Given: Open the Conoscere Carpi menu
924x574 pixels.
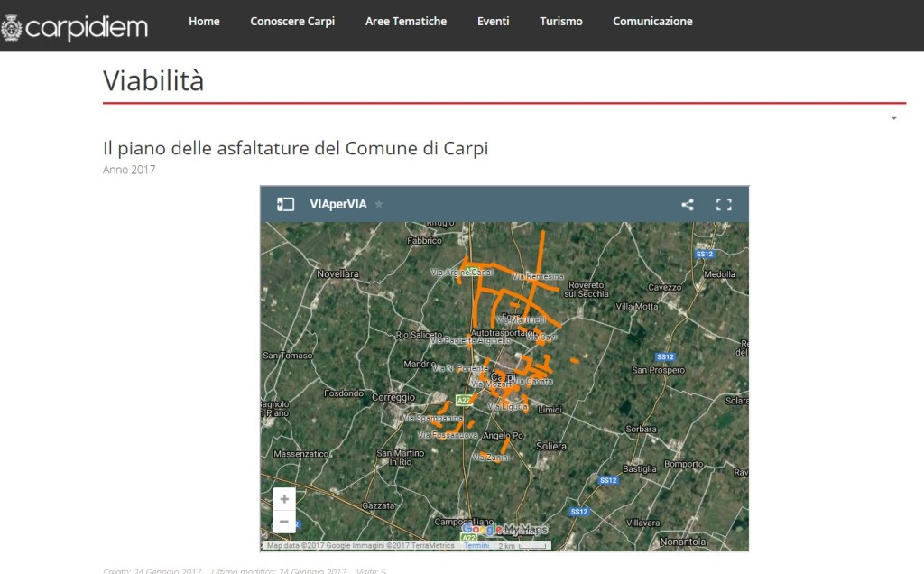Looking at the screenshot, I should tap(292, 22).
